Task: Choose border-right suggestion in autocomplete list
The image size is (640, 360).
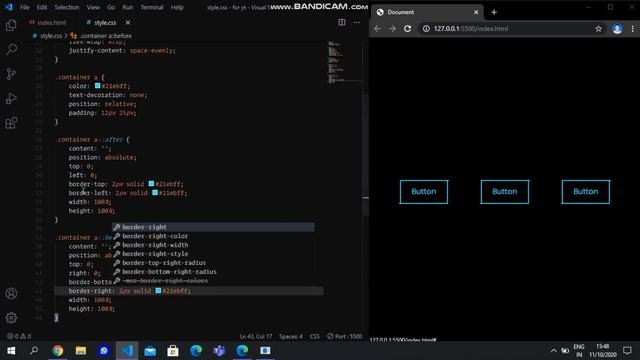Action: point(213,227)
